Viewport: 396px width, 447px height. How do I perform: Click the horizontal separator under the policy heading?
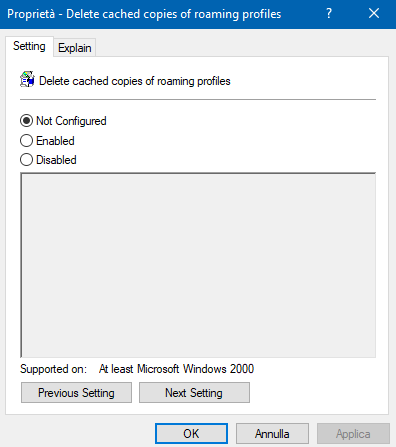tap(198, 99)
